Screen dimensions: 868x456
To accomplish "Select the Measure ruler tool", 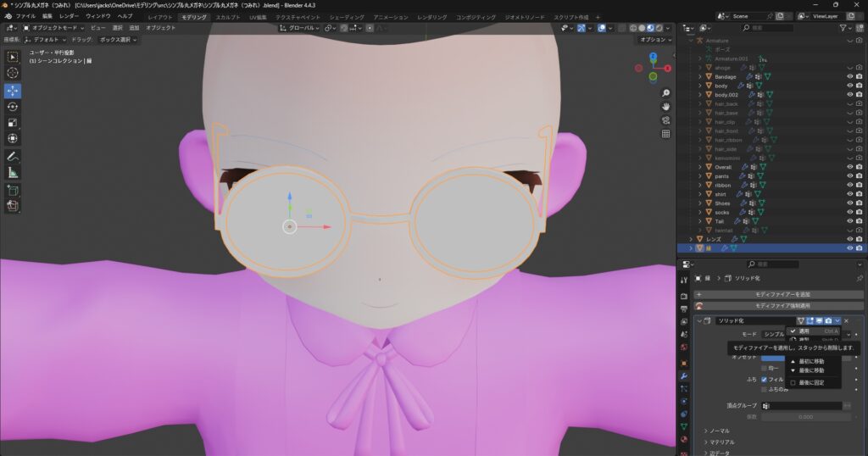I will coord(12,173).
